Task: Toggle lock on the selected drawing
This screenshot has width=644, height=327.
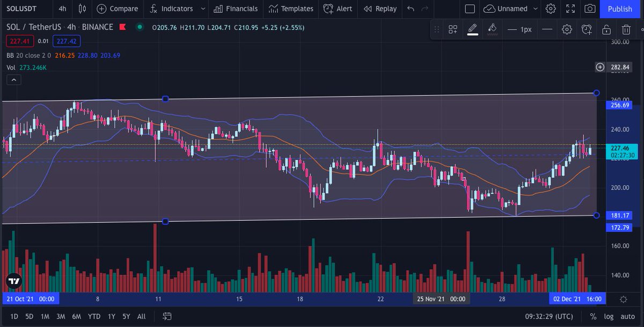Action: (x=606, y=29)
